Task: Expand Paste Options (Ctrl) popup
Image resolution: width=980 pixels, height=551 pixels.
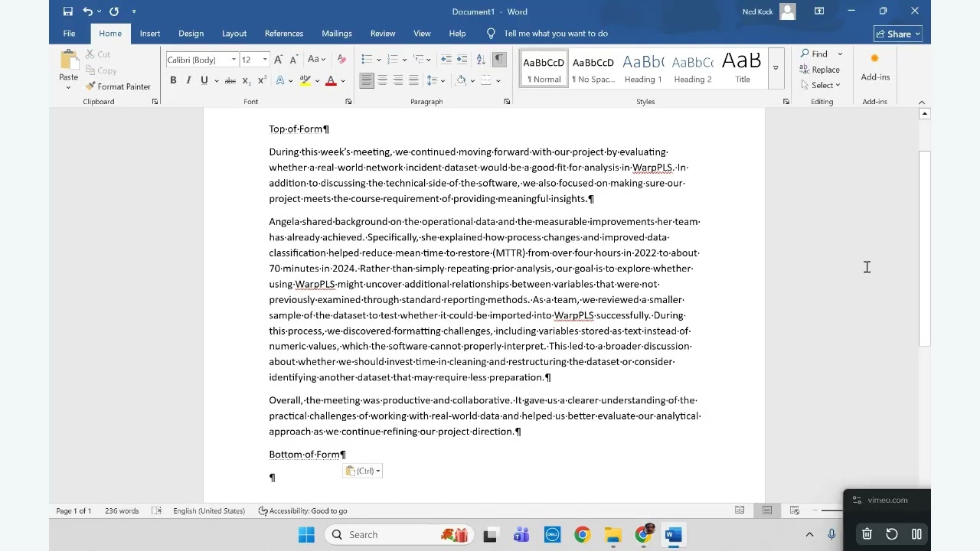Action: [362, 471]
